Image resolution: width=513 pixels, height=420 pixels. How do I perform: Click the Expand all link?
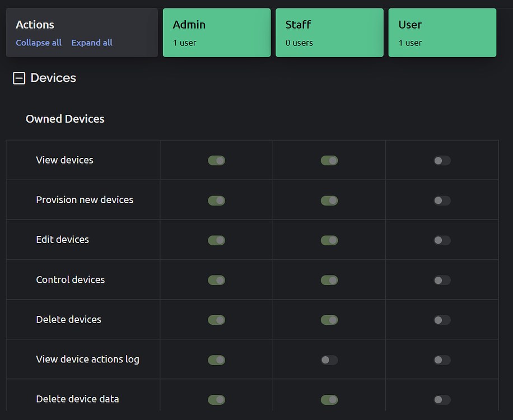[91, 43]
